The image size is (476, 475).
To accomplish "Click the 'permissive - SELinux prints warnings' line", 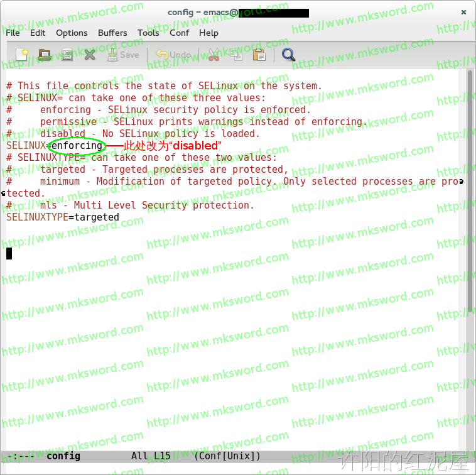I will 187,122.
